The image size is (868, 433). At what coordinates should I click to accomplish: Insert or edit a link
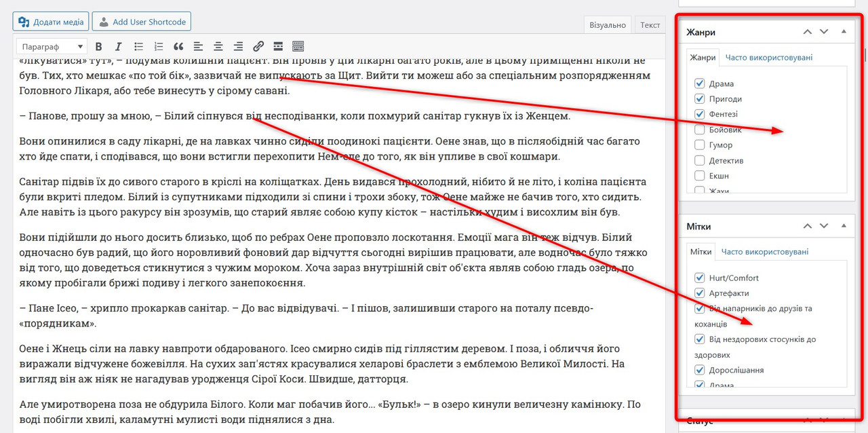coord(258,47)
